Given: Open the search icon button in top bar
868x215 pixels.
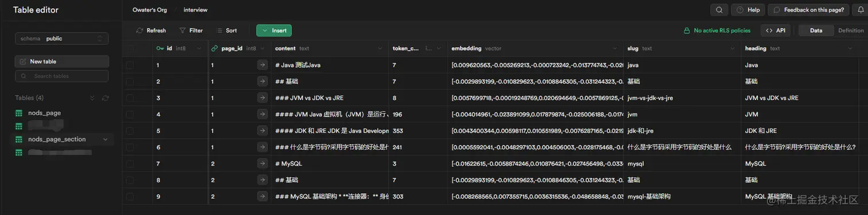Looking at the screenshot, I should [x=719, y=10].
